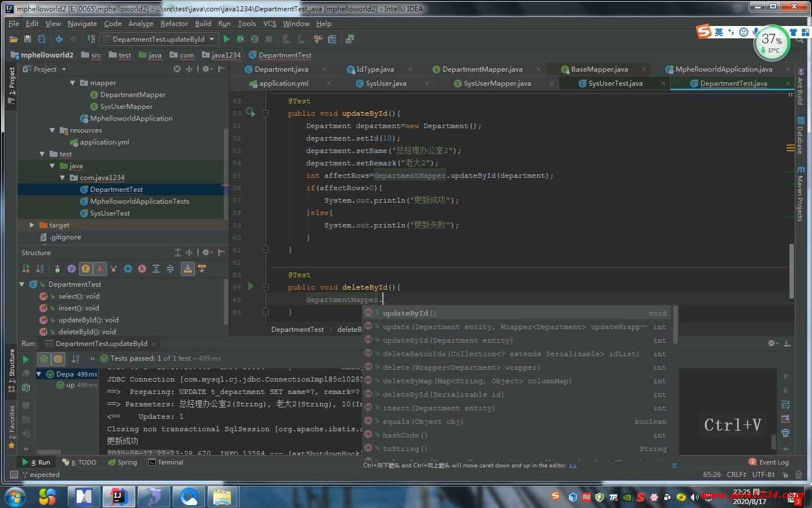Open SysUserTest in the project tree
The image size is (812, 508).
point(110,213)
